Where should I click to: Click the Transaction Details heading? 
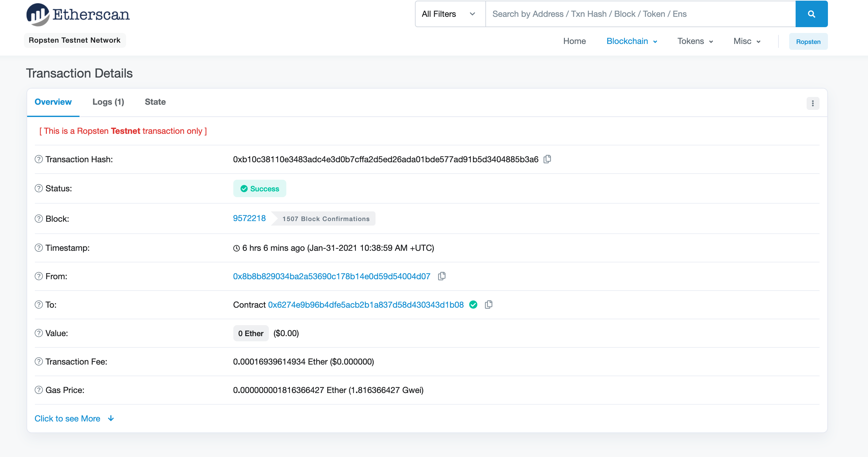tap(79, 73)
